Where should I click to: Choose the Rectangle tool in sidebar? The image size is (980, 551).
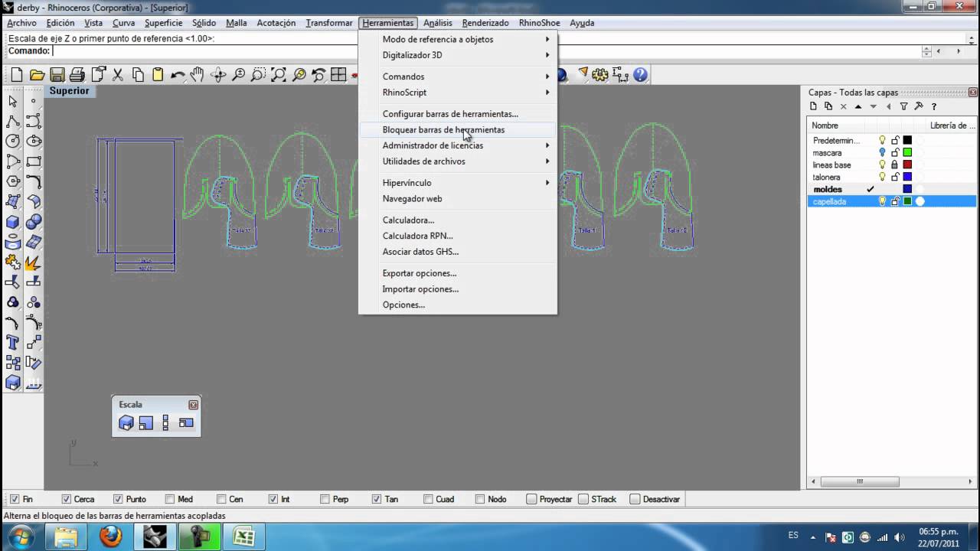point(34,161)
